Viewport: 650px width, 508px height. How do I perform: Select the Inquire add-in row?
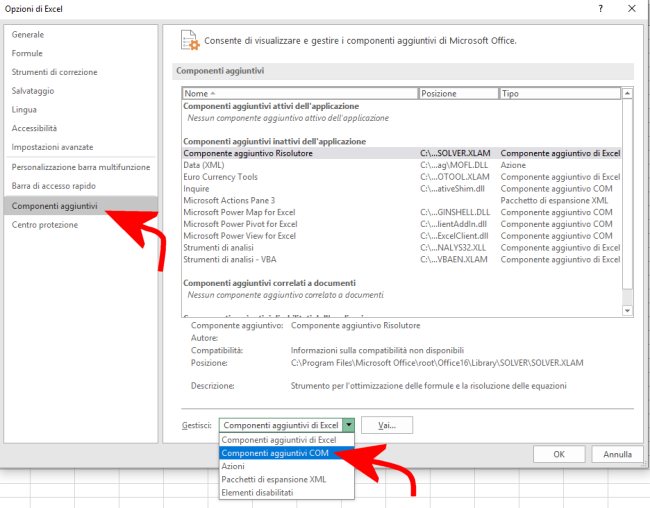402,189
